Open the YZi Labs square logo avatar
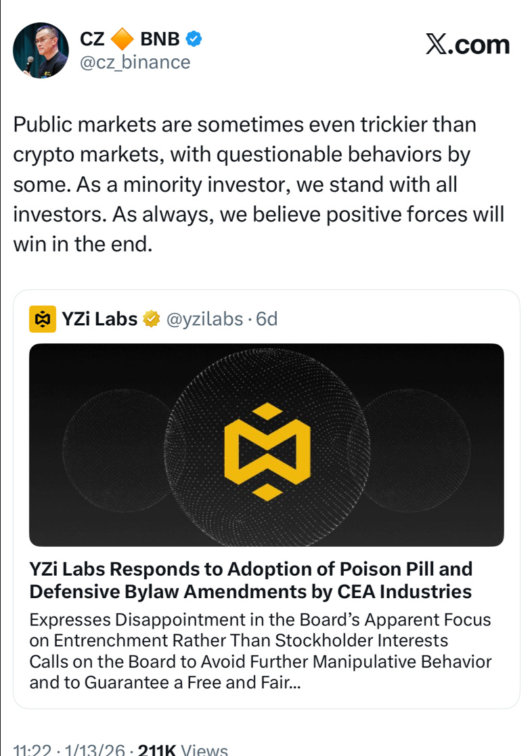This screenshot has width=532, height=756. pyautogui.click(x=43, y=319)
